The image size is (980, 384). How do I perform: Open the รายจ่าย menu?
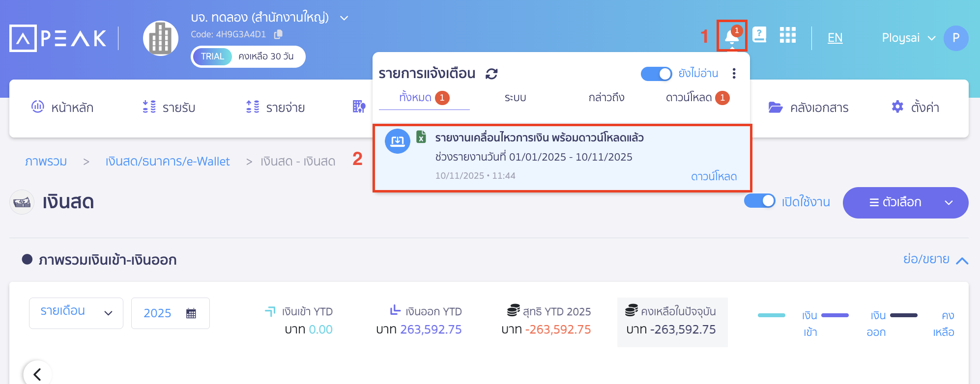coord(275,108)
